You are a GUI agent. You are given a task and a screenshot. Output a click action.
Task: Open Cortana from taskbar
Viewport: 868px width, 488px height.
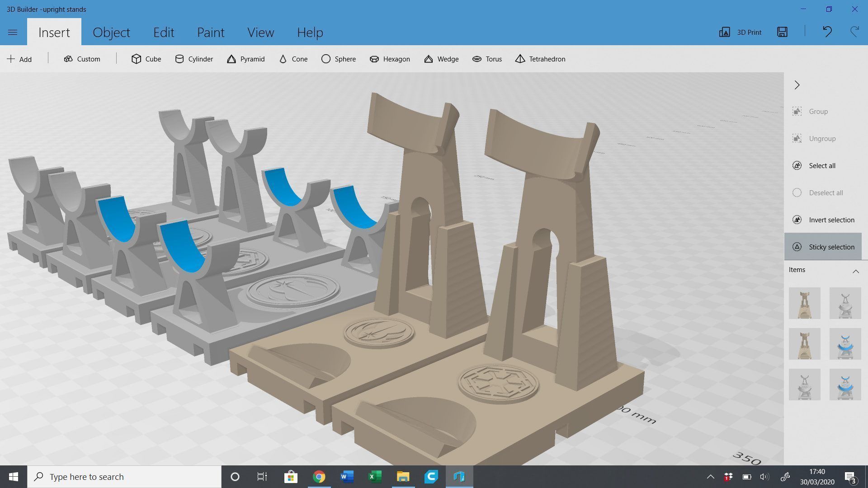click(x=235, y=477)
